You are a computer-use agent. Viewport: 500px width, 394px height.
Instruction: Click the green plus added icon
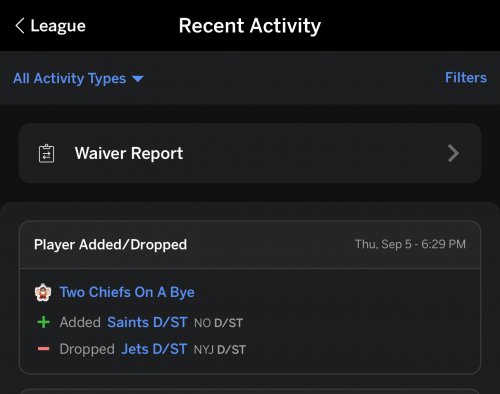43,322
